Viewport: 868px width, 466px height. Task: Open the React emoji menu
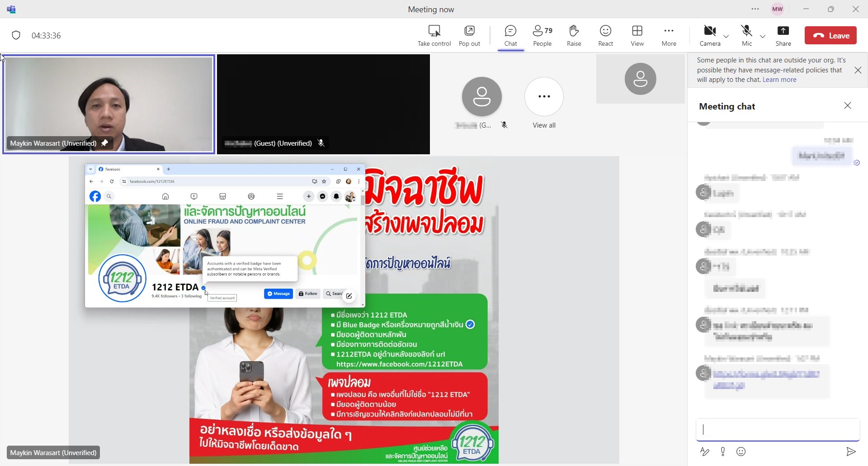click(605, 36)
